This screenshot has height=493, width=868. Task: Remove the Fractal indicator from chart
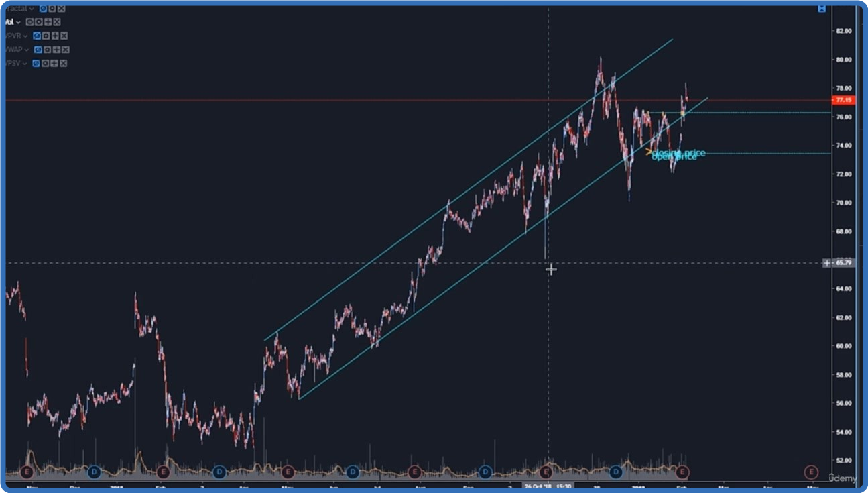click(x=62, y=9)
